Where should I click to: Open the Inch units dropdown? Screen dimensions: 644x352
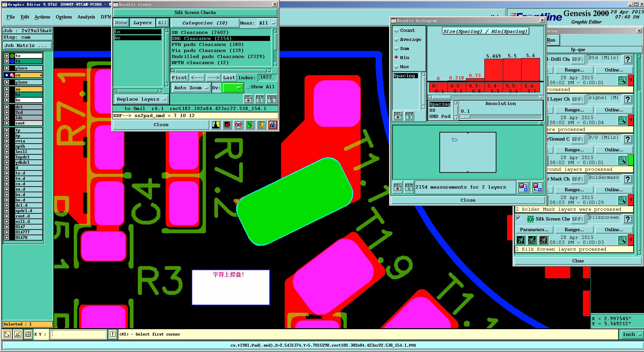pos(632,334)
